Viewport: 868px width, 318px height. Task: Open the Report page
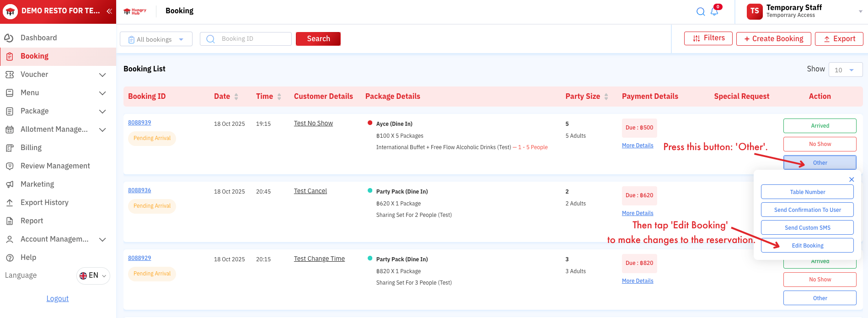32,221
